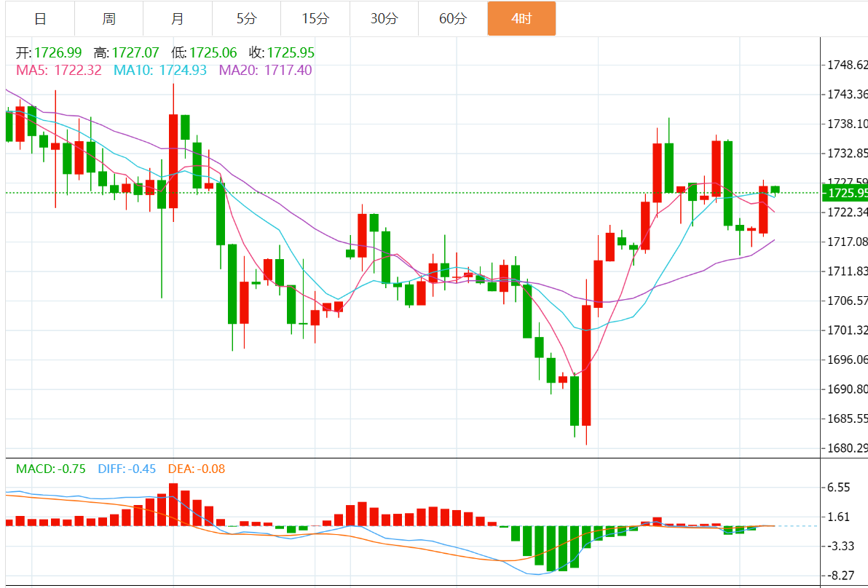The image size is (868, 588).
Task: Click the 6.55 MACD axis label
Action: point(839,488)
